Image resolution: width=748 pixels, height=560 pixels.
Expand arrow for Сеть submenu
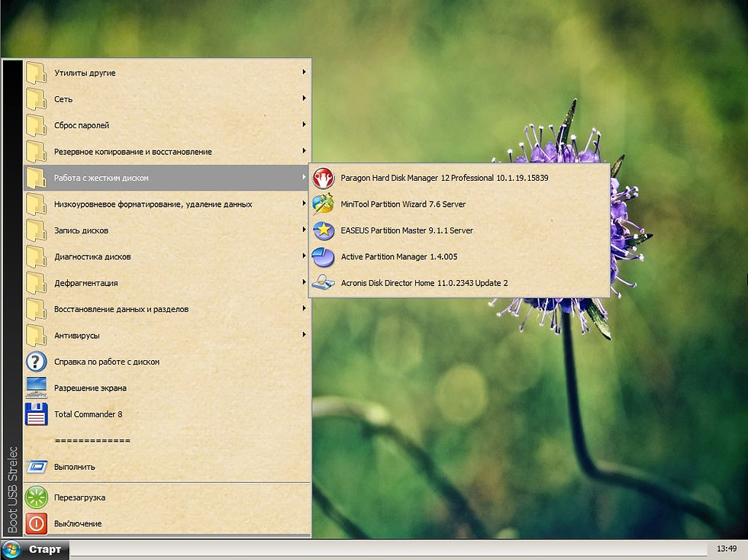(x=304, y=98)
